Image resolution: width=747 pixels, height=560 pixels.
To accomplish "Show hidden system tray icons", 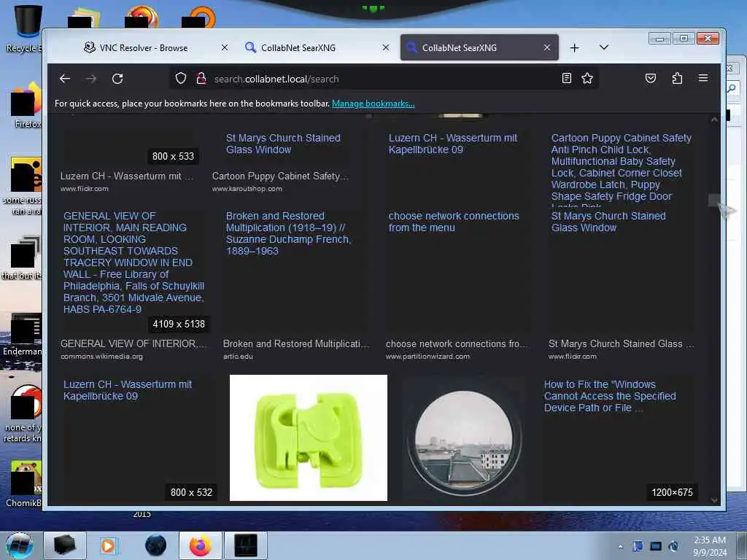I will 620,546.
